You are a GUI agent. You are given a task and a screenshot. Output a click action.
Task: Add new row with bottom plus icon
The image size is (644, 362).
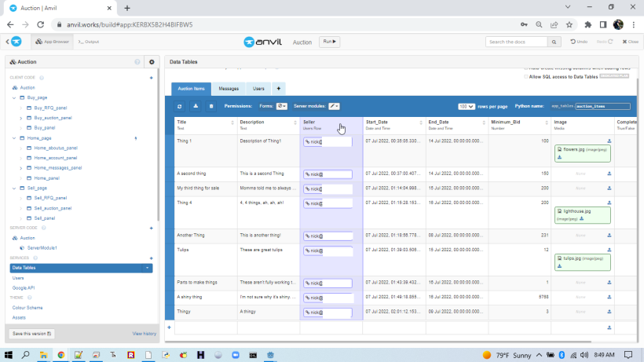pyautogui.click(x=169, y=327)
